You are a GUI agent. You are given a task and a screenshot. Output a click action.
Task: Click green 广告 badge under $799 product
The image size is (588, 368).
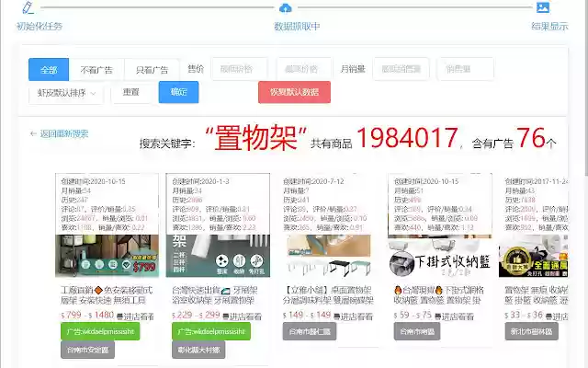click(100, 331)
